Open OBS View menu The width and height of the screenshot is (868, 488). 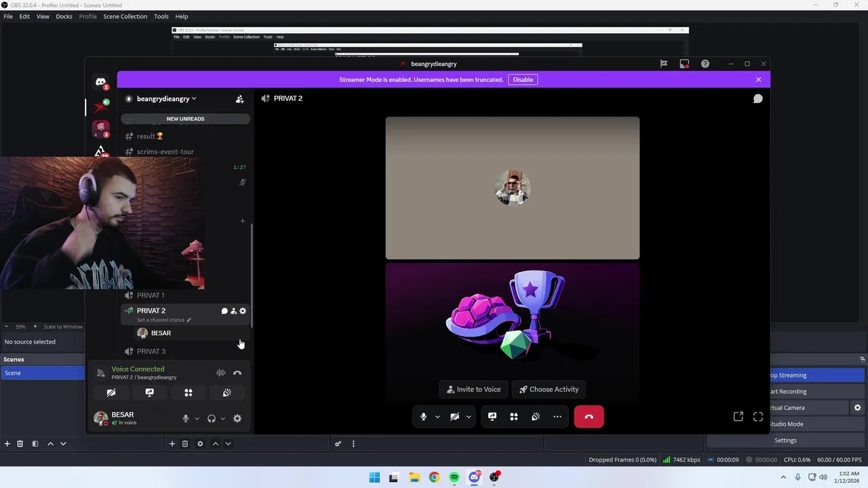click(x=43, y=16)
